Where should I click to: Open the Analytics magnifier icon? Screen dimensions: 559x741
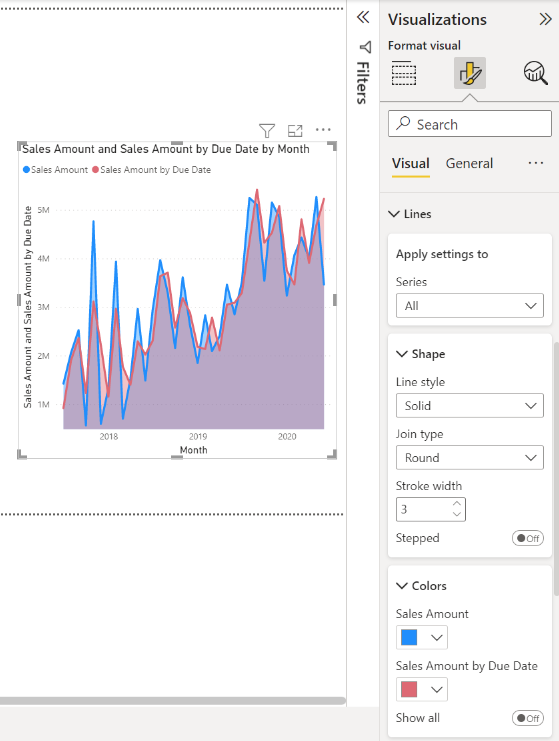tap(536, 73)
